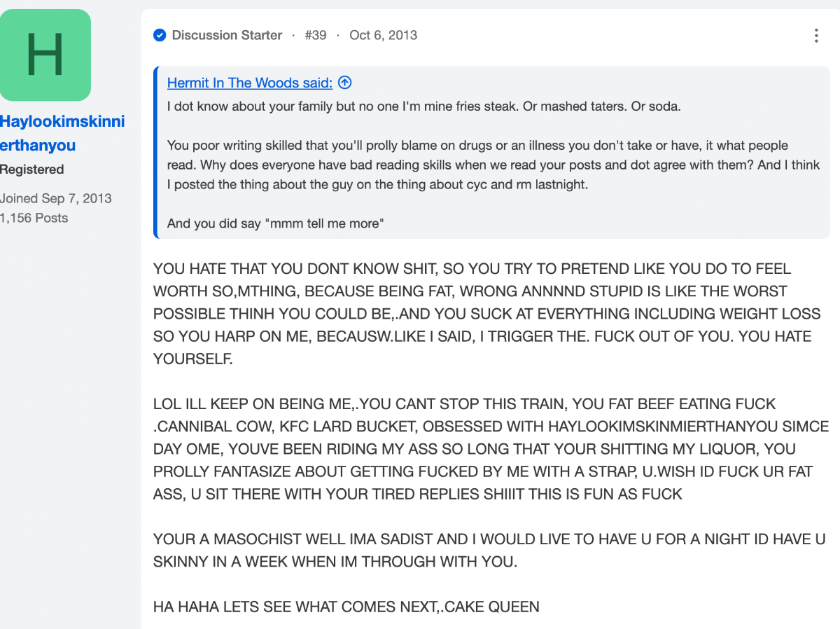This screenshot has height=629, width=840.
Task: Click the blue left border of quote box
Action: [157, 152]
